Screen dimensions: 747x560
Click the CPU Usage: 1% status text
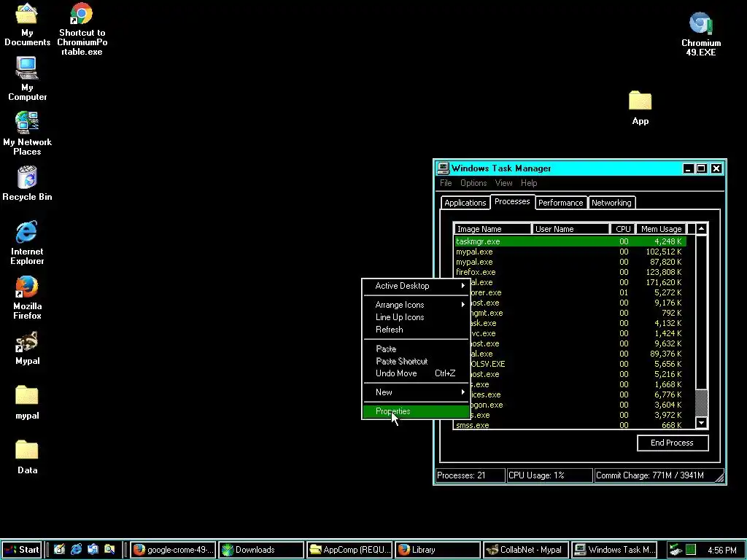[x=536, y=475]
